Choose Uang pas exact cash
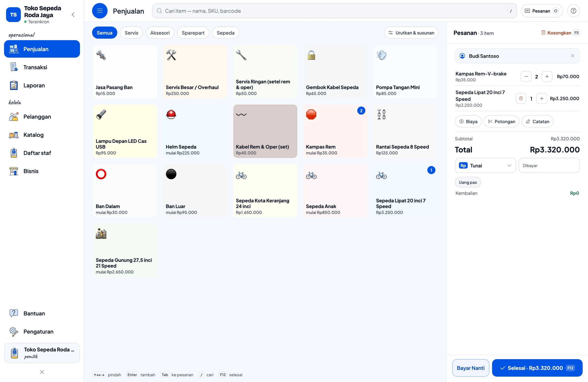The height and width of the screenshot is (382, 588). point(468,182)
